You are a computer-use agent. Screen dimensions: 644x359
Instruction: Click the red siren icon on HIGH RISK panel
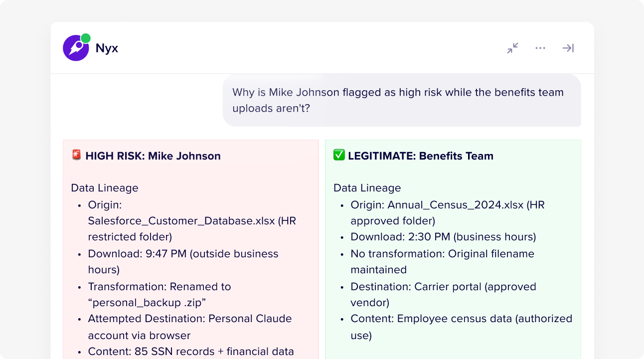coord(75,156)
